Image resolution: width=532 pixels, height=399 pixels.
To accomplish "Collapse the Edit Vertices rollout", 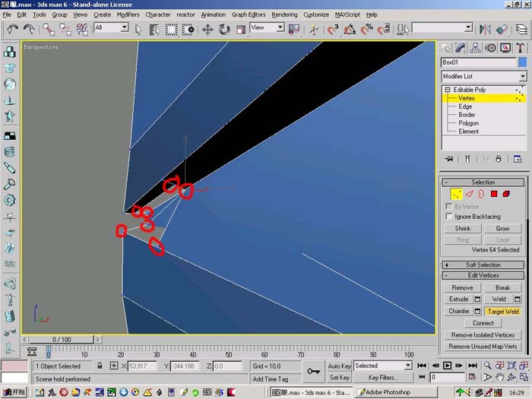I will coord(483,275).
